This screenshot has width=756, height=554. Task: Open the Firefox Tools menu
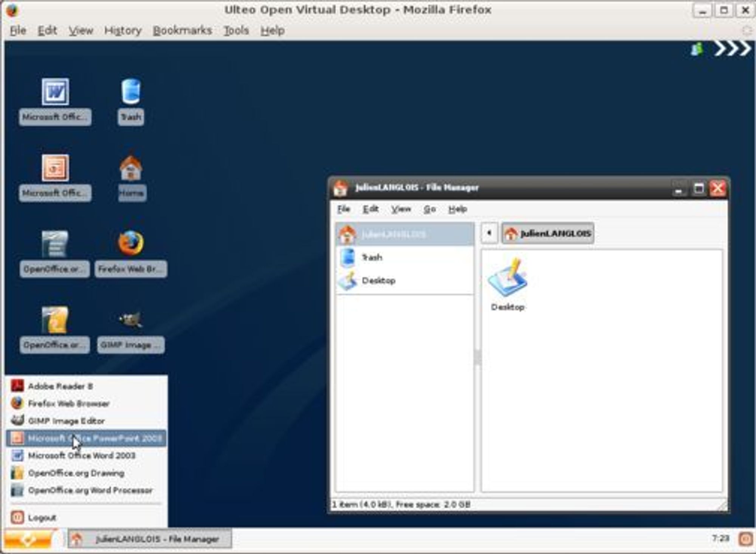click(236, 31)
